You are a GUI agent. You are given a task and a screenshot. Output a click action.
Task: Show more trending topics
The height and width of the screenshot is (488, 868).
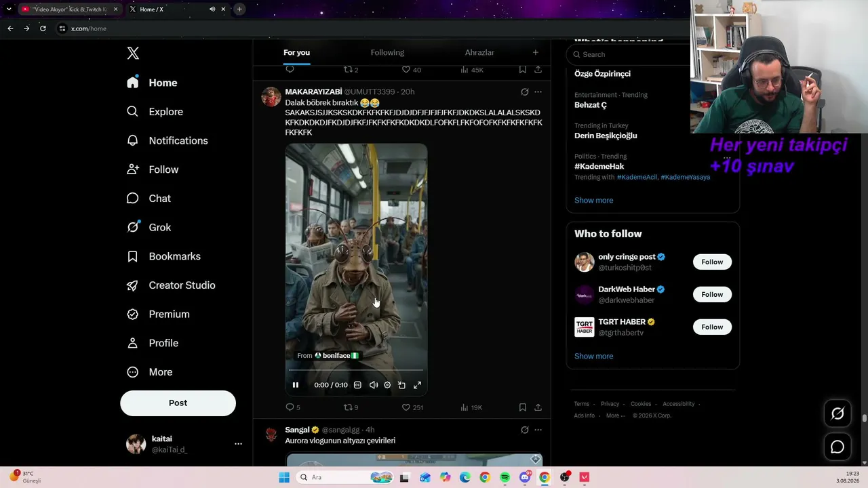pyautogui.click(x=593, y=200)
